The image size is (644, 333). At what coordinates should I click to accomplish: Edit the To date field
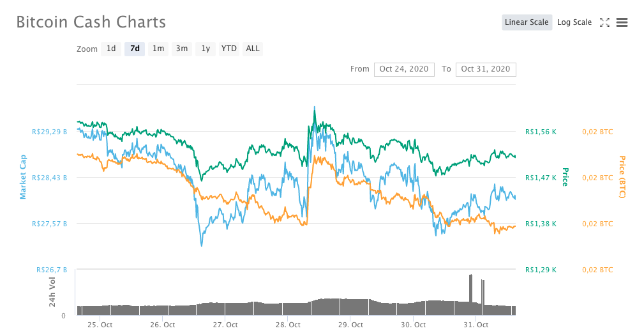pos(486,69)
